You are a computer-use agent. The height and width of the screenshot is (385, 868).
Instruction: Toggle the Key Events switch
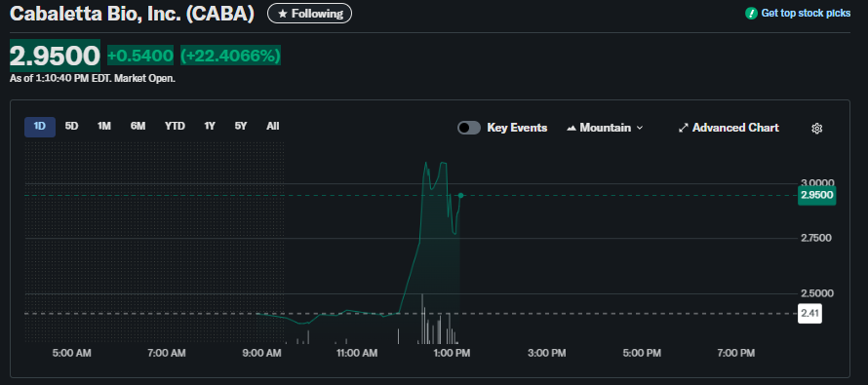tap(469, 128)
